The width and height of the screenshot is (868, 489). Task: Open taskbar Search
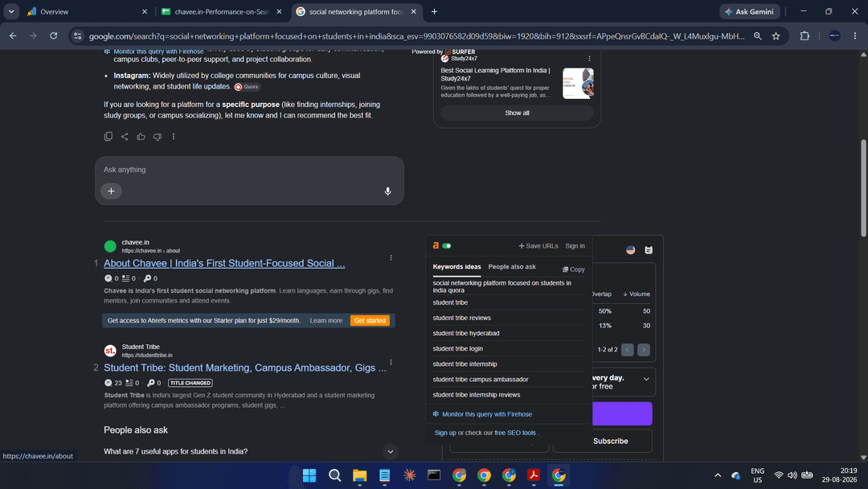point(334,475)
